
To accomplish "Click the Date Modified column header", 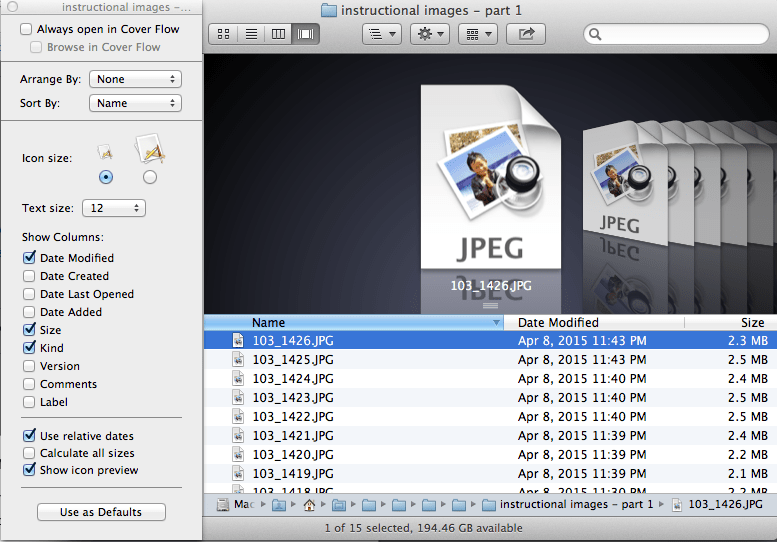I will click(x=594, y=323).
